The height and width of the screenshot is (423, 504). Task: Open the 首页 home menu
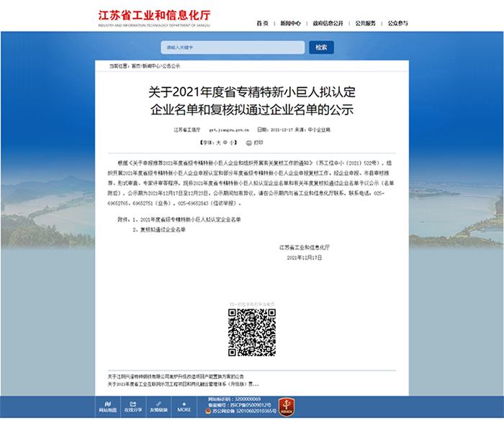pyautogui.click(x=262, y=23)
